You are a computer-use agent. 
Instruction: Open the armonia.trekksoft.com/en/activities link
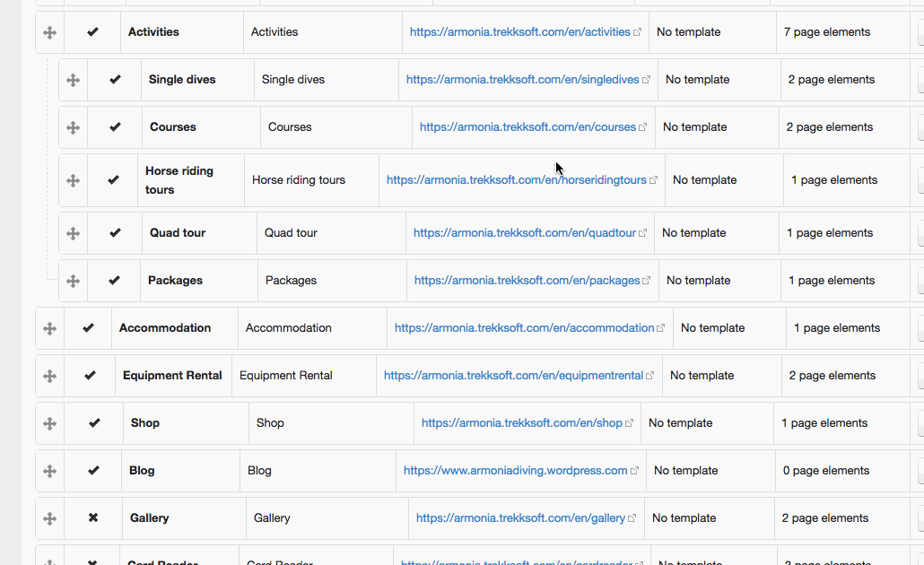519,32
